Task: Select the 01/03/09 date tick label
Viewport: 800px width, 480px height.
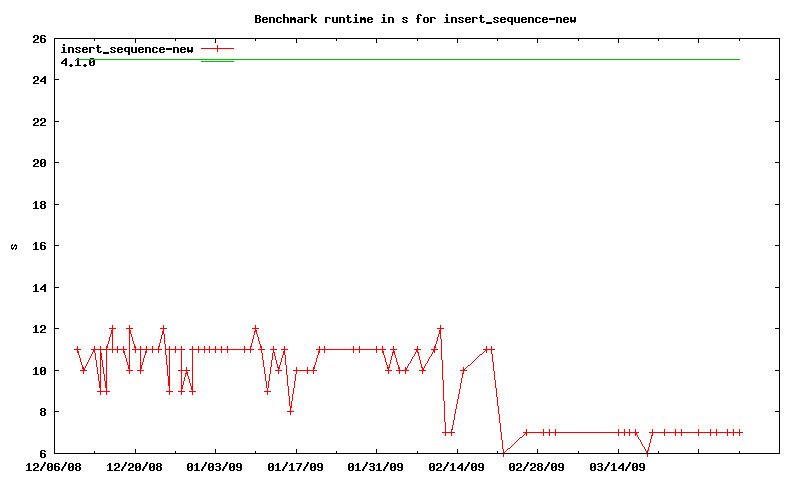Action: tap(215, 466)
